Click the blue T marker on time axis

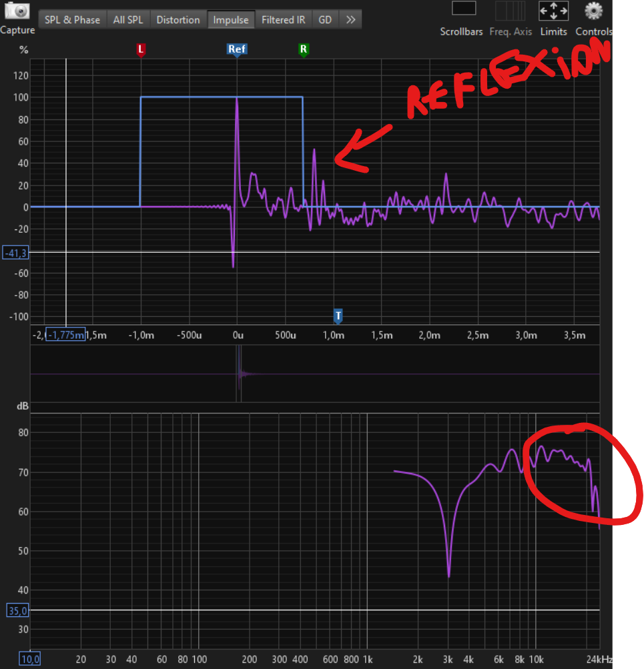(338, 316)
